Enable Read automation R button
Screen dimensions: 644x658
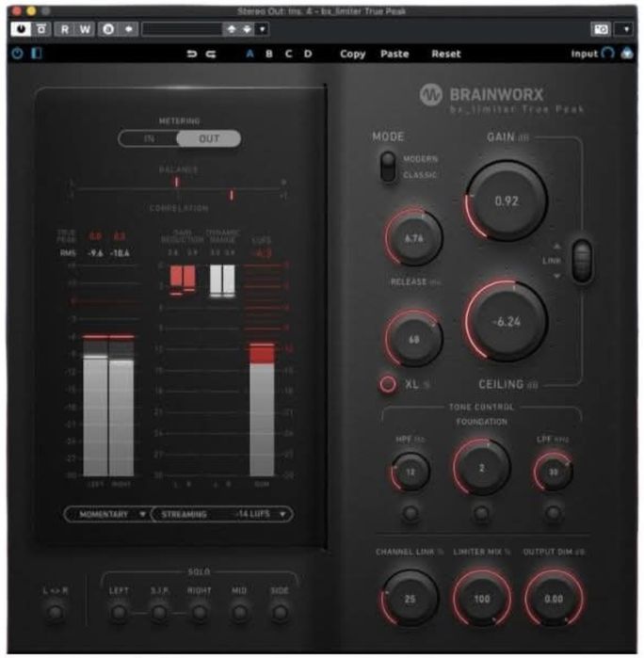(65, 29)
